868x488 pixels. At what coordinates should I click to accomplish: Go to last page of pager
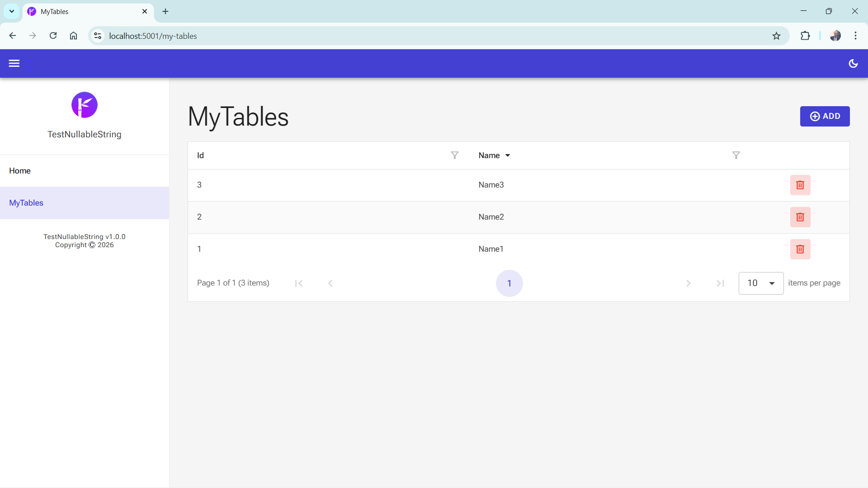[x=720, y=283]
